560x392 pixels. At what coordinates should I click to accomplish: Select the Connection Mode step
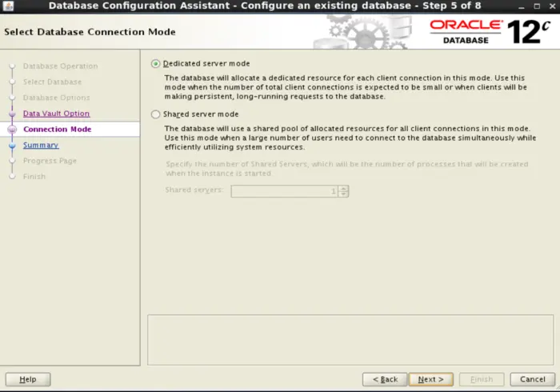click(57, 130)
